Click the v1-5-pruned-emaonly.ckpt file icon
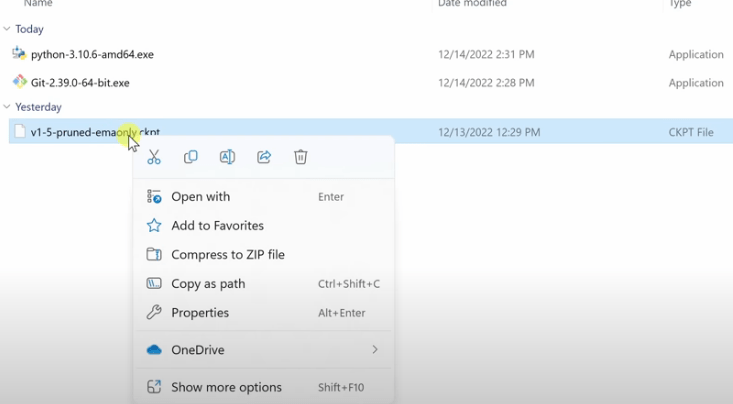The image size is (733, 404). pos(19,132)
